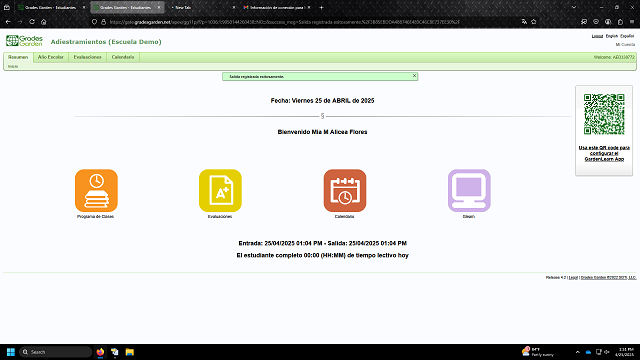Expand the hidden system tray icons chevron

pyautogui.click(x=578, y=352)
